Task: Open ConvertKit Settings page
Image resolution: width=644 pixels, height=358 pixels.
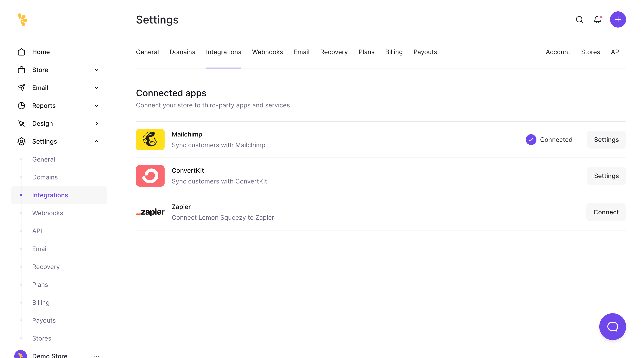Action: click(607, 176)
